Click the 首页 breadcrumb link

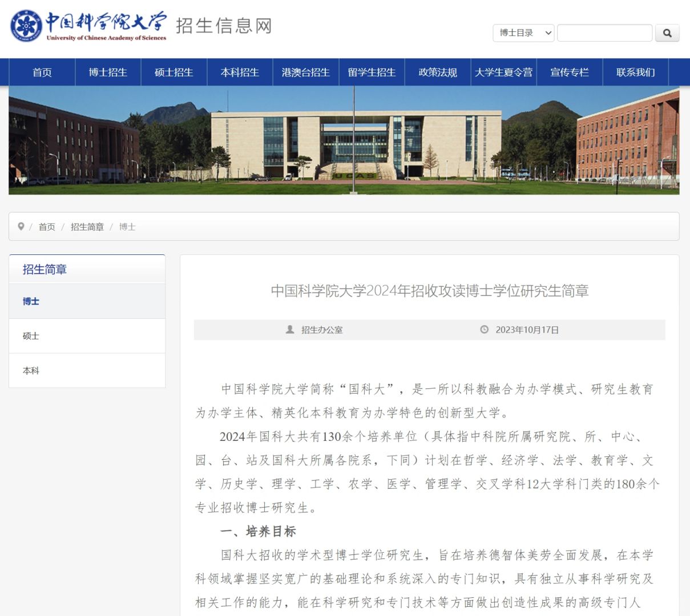tap(47, 227)
